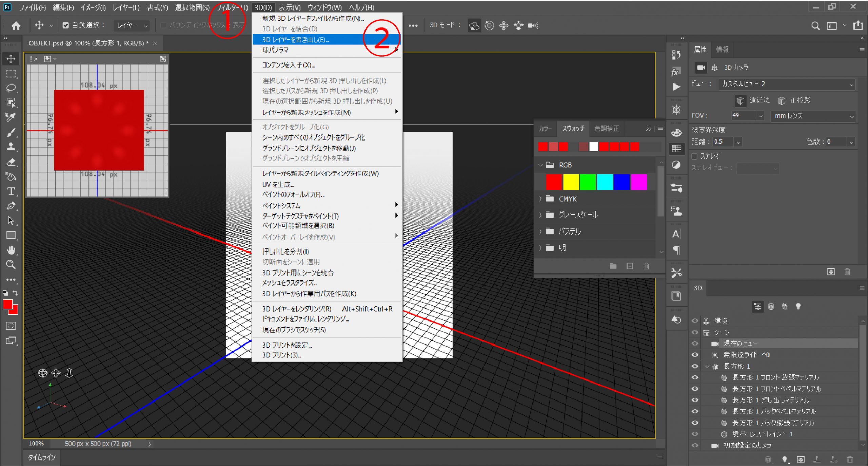This screenshot has height=466, width=868.
Task: Choose 3D レイヤーを書き出し menu item
Action: pos(326,40)
